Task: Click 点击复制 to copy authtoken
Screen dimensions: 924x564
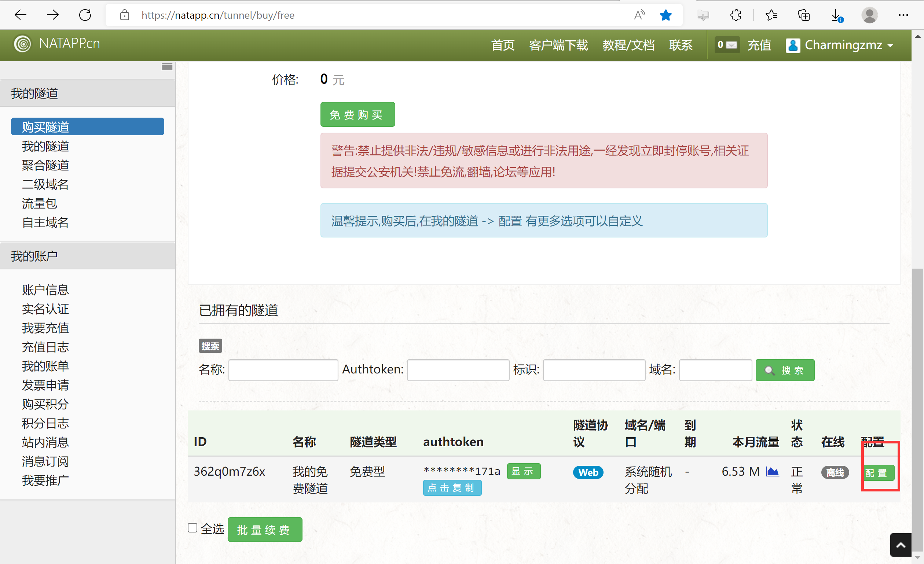Action: pos(452,488)
